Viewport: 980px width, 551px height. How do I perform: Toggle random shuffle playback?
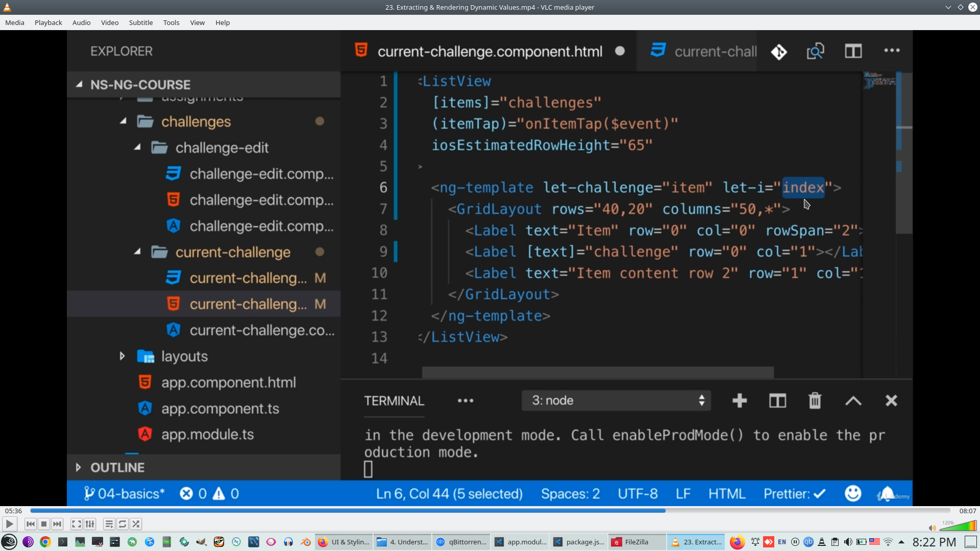(x=136, y=524)
